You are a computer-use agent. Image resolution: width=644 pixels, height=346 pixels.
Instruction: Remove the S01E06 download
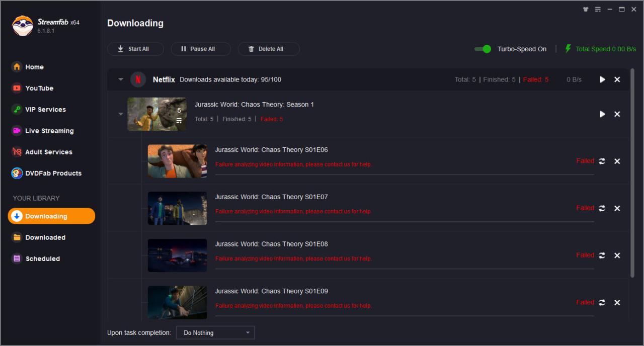pyautogui.click(x=617, y=161)
